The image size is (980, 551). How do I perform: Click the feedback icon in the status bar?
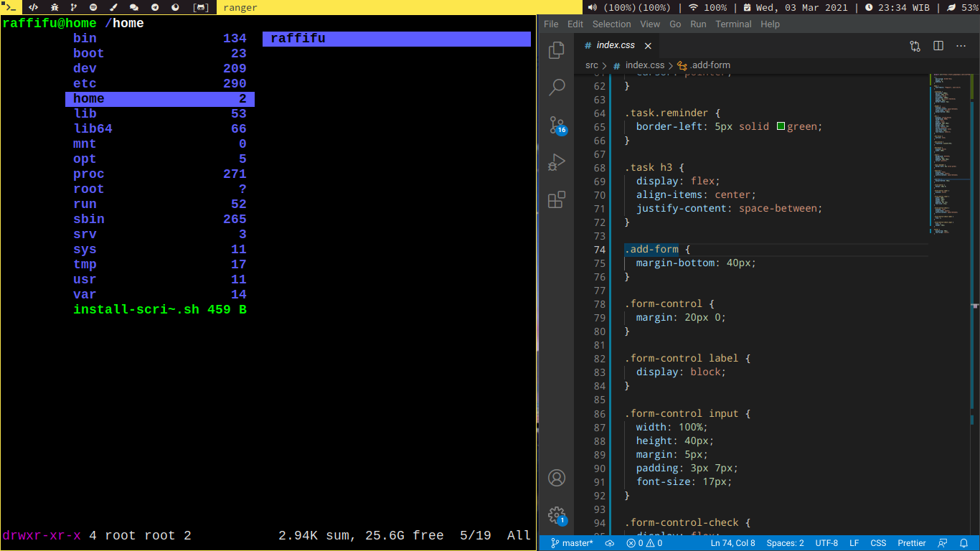point(943,543)
